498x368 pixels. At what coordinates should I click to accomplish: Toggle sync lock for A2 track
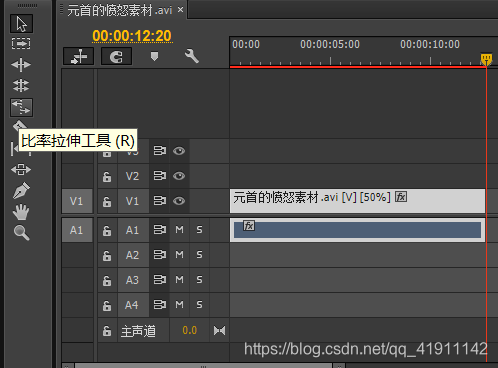[160, 255]
